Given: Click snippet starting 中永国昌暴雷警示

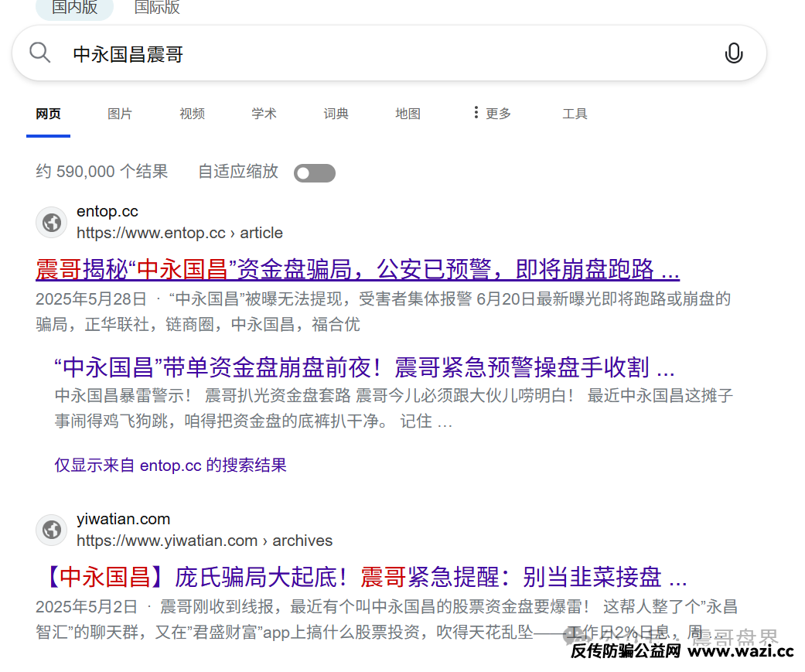Looking at the screenshot, I should coord(394,408).
